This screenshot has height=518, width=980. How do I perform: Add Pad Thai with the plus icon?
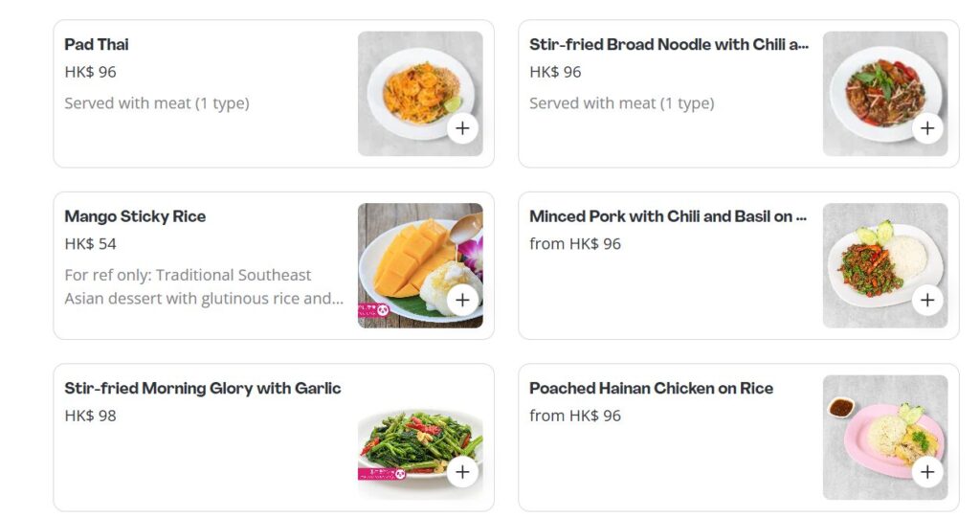(x=462, y=128)
